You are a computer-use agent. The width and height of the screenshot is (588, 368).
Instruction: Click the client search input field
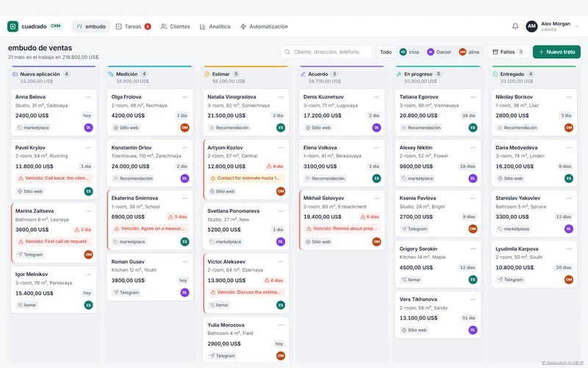(326, 52)
